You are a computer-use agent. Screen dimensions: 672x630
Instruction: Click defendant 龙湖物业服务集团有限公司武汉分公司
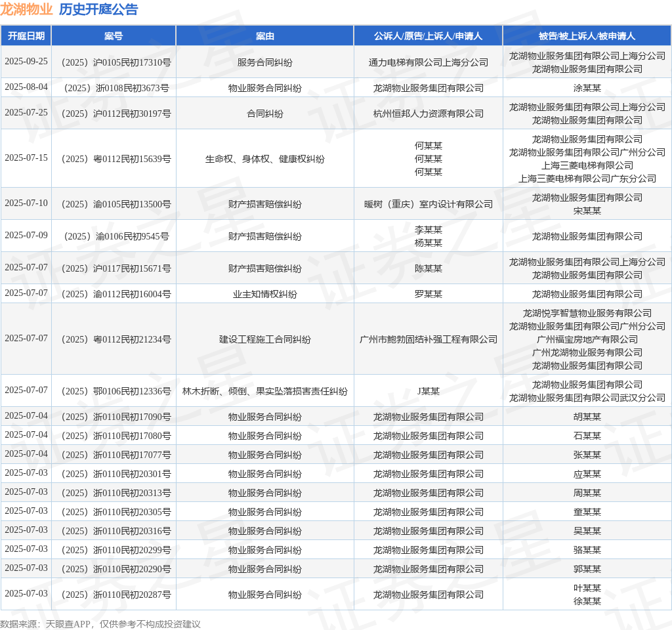587,398
